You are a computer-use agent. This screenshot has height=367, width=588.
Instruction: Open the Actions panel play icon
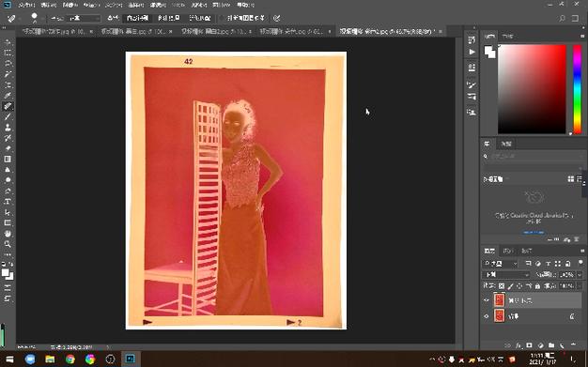(472, 52)
